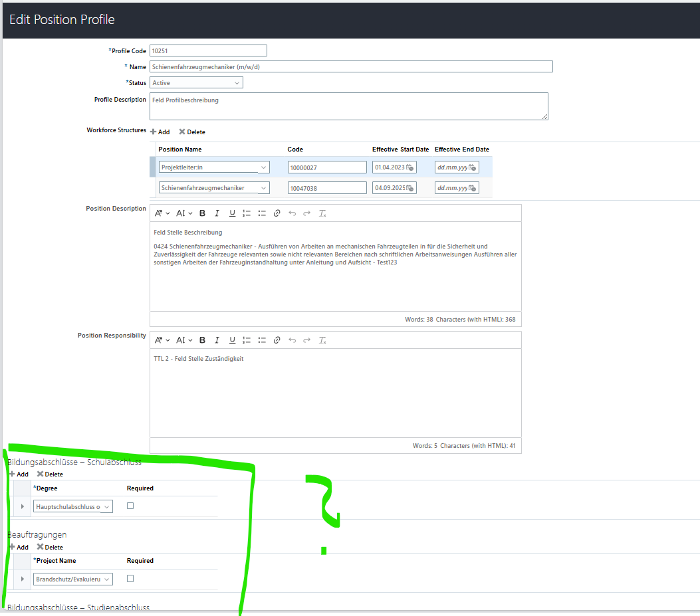This screenshot has height=616, width=700.
Task: Delete selected Workforce Structures row
Action: tap(192, 132)
